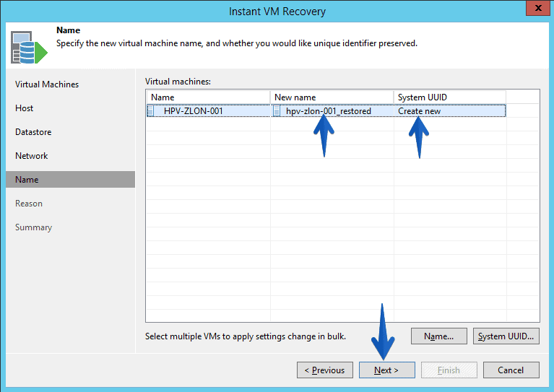Click the VM icon beside hpv-zlon-001_restored
554x392 pixels.
(277, 111)
